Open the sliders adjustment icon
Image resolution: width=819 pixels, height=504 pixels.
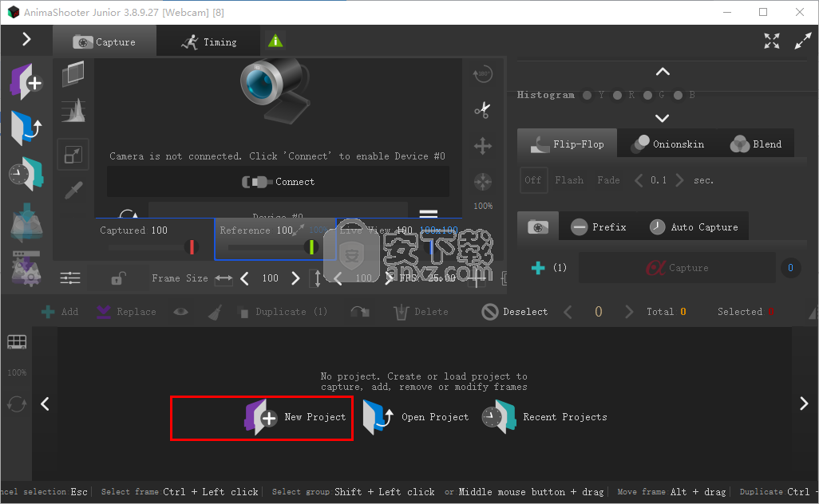tap(70, 278)
